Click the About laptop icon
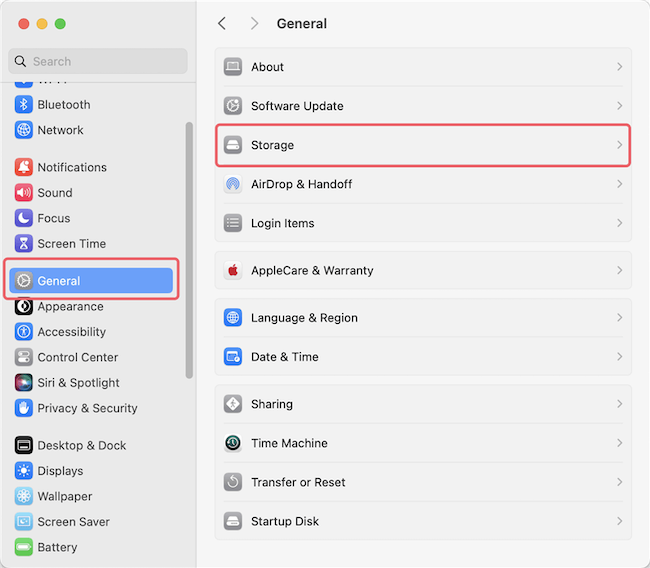 tap(233, 67)
